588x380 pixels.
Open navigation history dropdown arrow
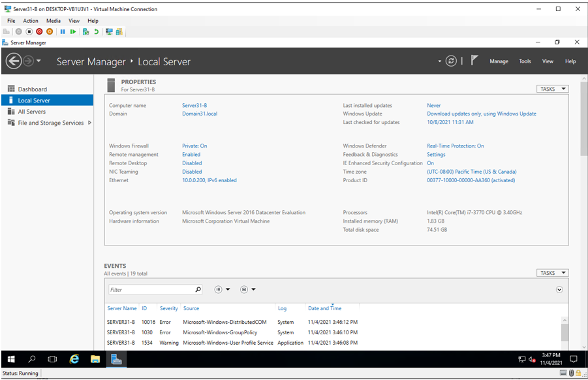pyautogui.click(x=39, y=61)
